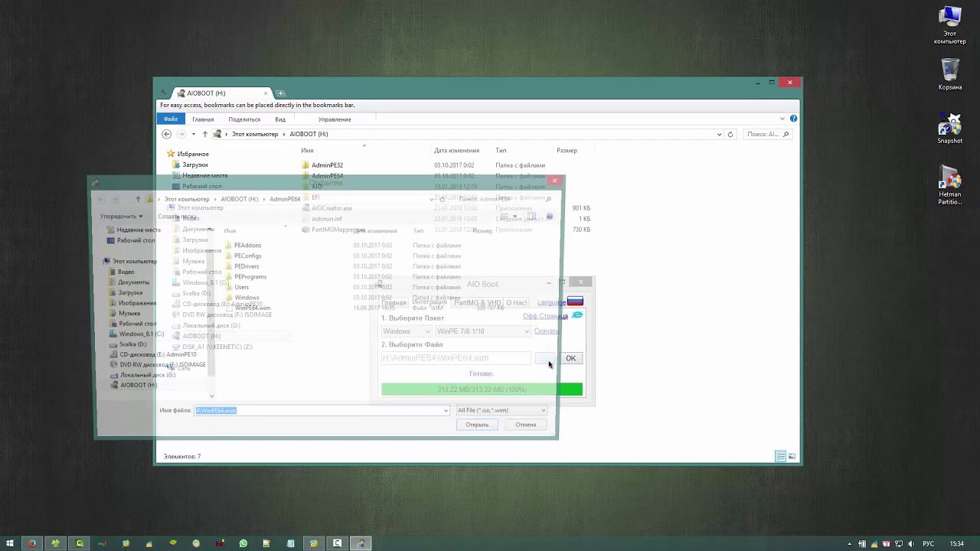
Task: Click Открыть button in Open dialog
Action: (477, 425)
